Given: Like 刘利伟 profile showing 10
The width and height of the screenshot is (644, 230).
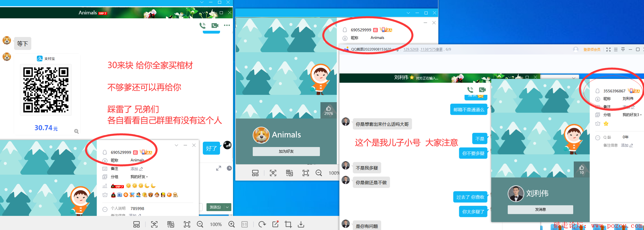Looking at the screenshot, I should point(582,170).
